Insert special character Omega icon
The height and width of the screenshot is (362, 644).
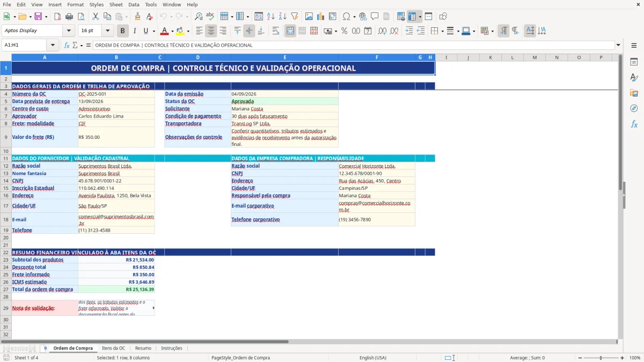(346, 17)
